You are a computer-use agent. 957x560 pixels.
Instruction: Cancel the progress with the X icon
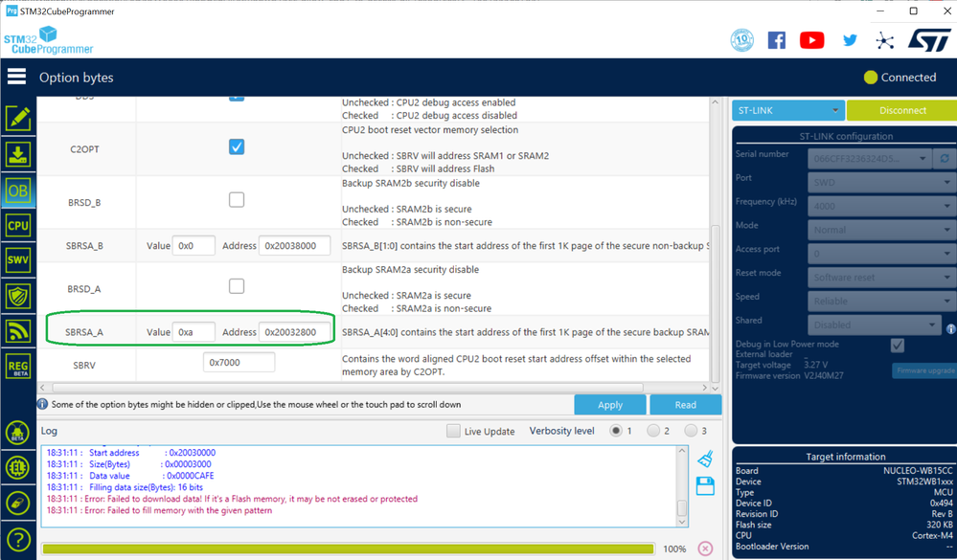(x=705, y=549)
